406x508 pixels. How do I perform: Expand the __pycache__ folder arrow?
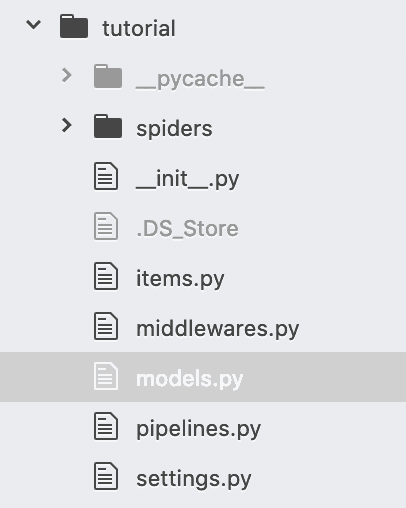67,75
